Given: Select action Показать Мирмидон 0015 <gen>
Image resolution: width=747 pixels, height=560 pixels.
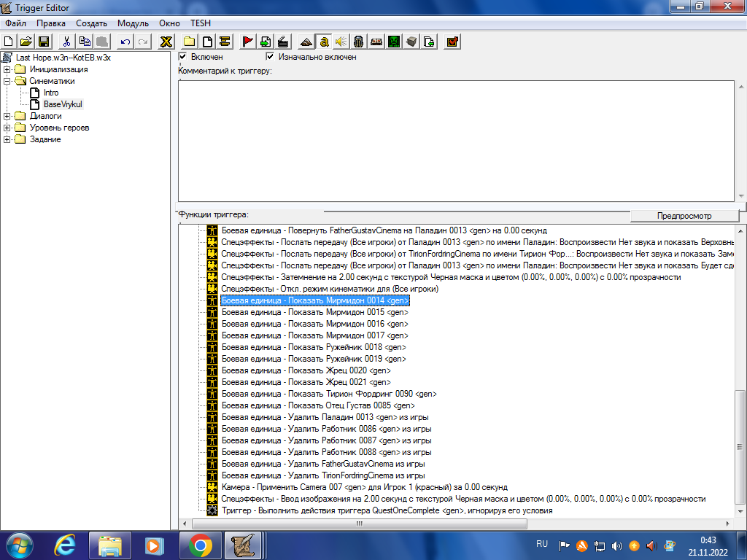Looking at the screenshot, I should (315, 312).
